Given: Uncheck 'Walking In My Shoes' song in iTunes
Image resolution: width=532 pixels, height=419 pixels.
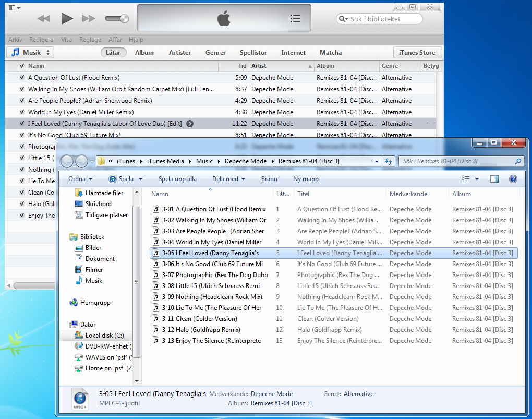Looking at the screenshot, I should pos(22,89).
